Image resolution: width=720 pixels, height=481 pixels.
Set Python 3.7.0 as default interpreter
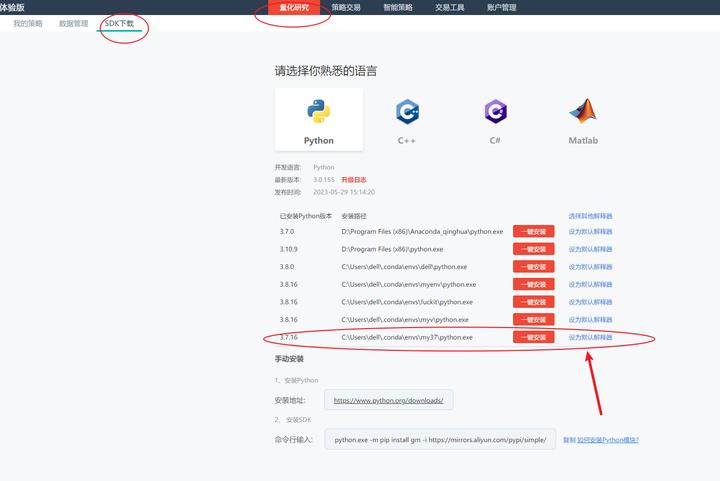coord(591,231)
